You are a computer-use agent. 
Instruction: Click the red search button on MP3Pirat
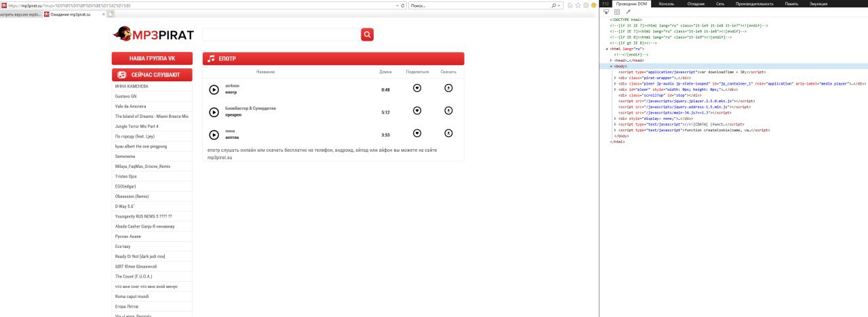(367, 35)
